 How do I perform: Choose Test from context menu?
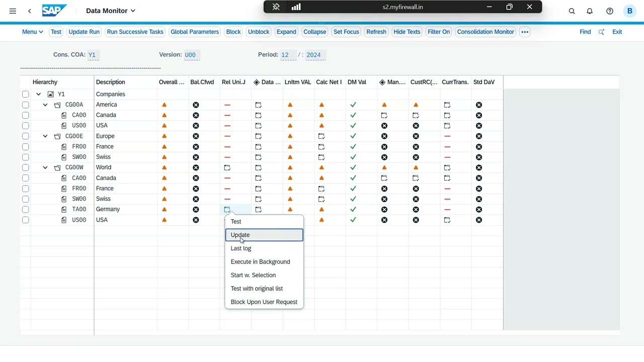click(x=264, y=221)
